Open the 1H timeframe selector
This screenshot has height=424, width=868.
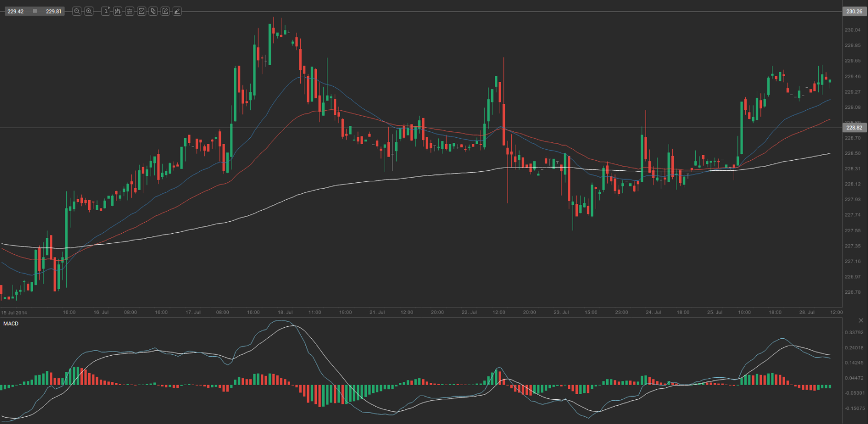[x=106, y=11]
